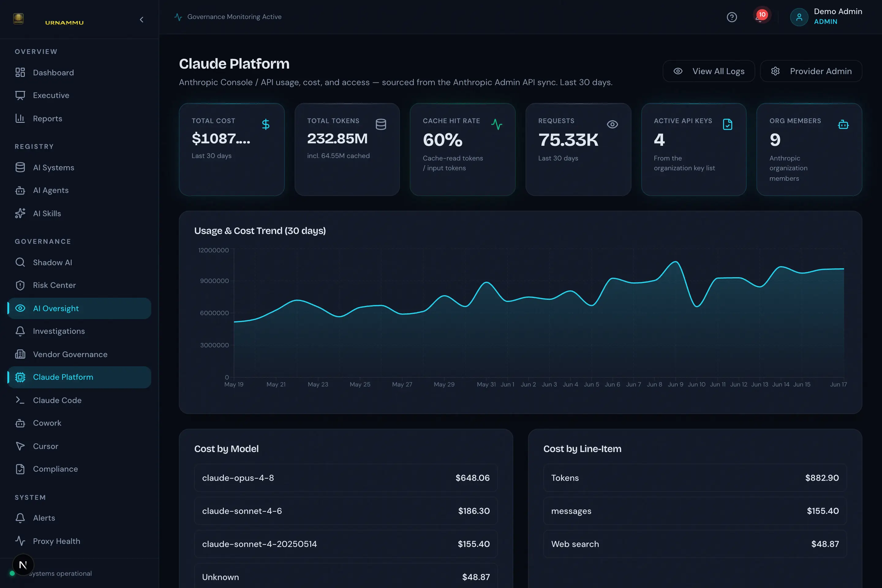Select the claude-sonnet-4-20250514 row
Viewport: 882px width, 588px height.
click(x=346, y=544)
